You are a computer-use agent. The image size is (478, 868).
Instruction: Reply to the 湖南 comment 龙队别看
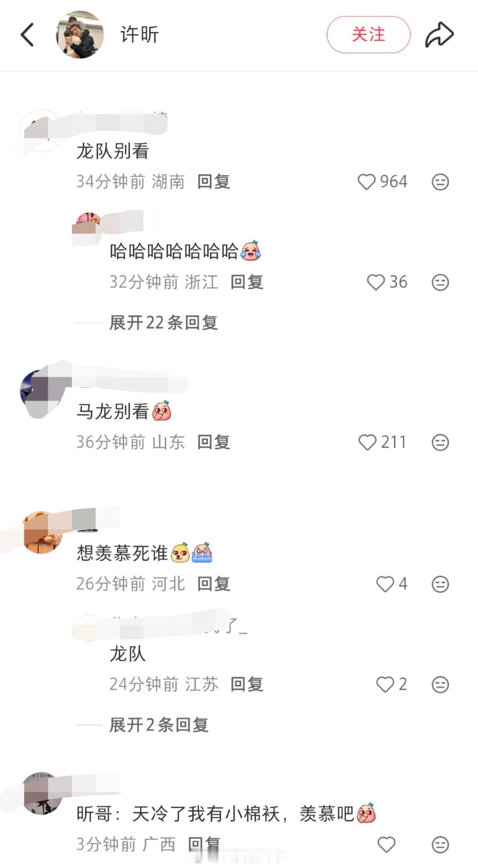click(x=213, y=182)
